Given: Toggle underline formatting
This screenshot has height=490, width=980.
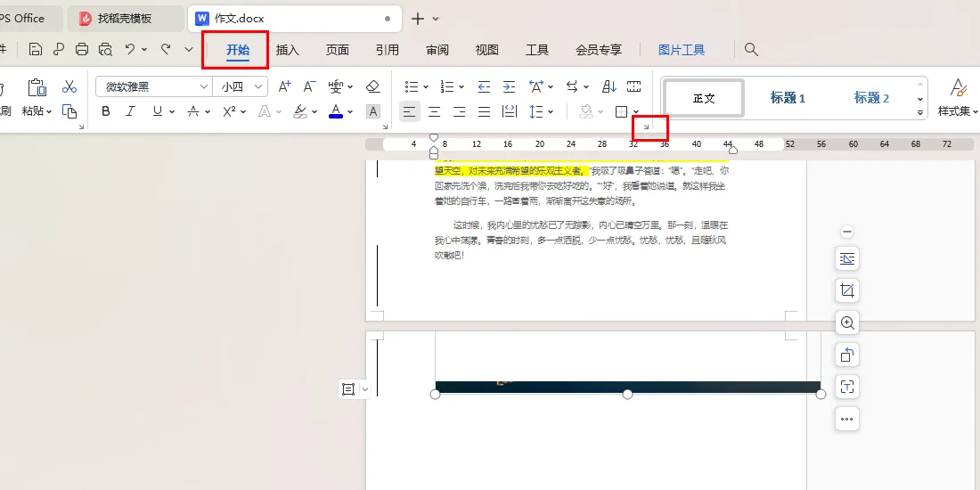Looking at the screenshot, I should click(x=157, y=111).
